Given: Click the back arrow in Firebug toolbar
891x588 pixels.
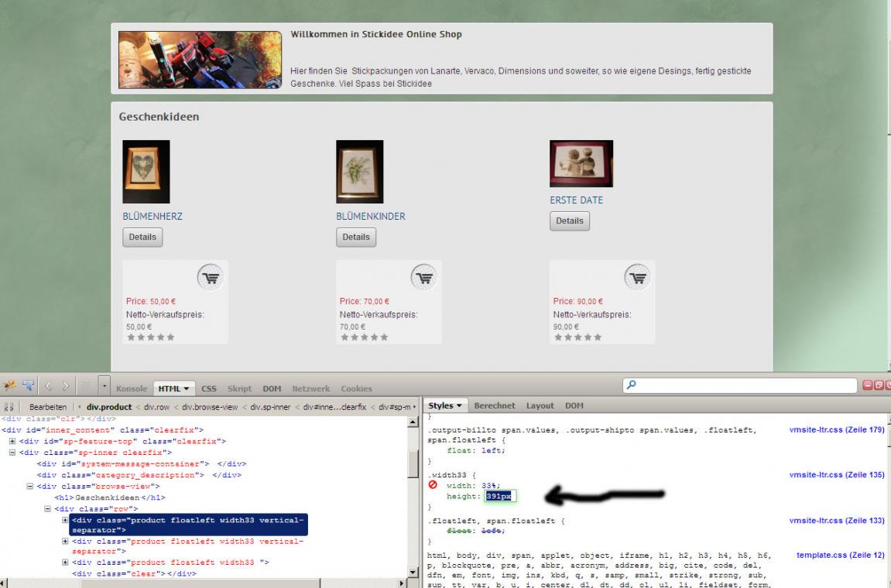Looking at the screenshot, I should 50,387.
